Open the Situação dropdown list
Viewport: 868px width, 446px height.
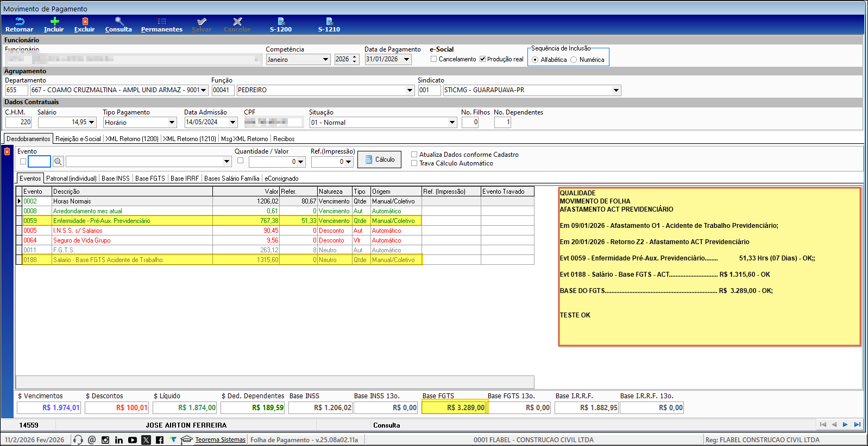pyautogui.click(x=452, y=123)
